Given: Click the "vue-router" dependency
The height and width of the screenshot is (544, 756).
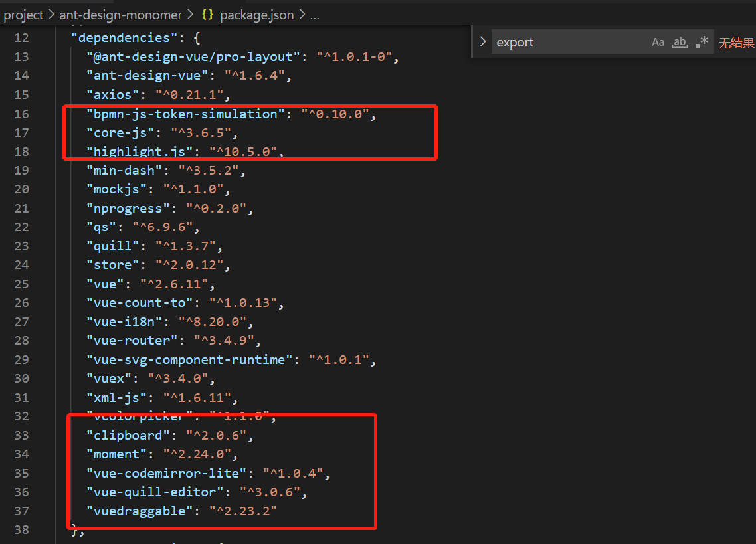Looking at the screenshot, I should [x=132, y=341].
